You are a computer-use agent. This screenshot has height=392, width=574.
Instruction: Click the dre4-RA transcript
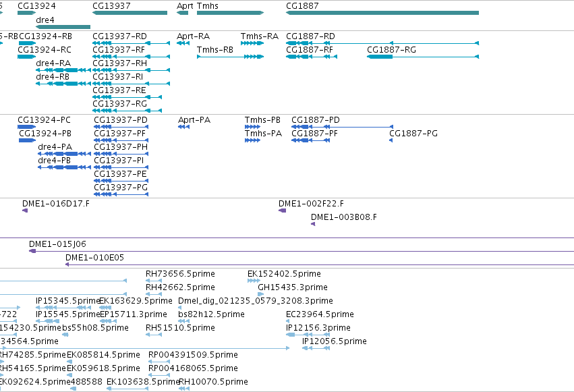[63, 70]
